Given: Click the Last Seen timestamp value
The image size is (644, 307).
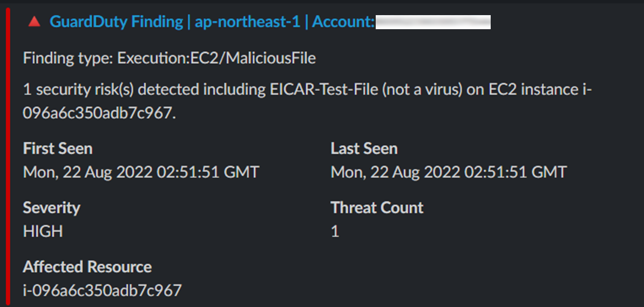Looking at the screenshot, I should [x=449, y=172].
